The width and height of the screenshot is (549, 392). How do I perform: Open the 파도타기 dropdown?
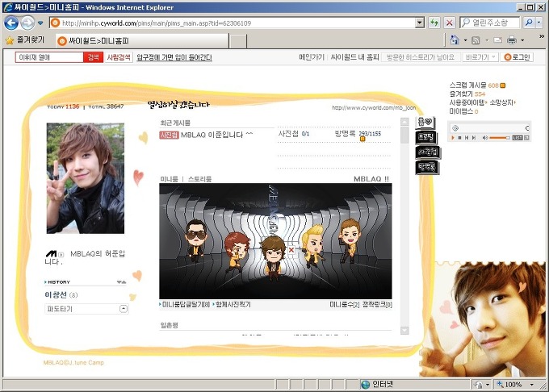[86, 309]
